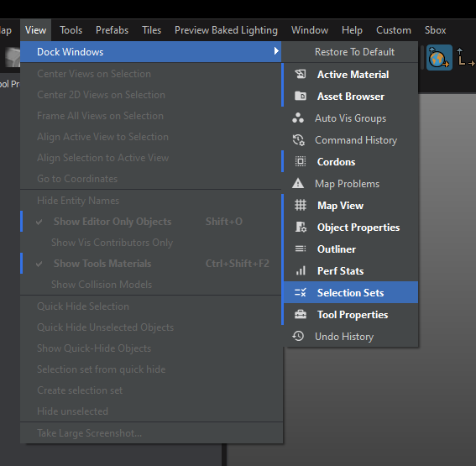Toggle Selection Sets dock window

pyautogui.click(x=350, y=293)
